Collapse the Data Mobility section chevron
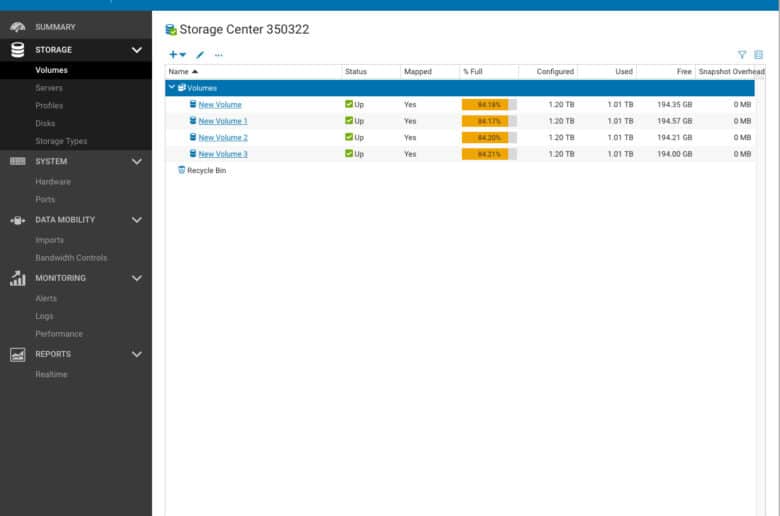Screen dimensions: 780x516 137,220
